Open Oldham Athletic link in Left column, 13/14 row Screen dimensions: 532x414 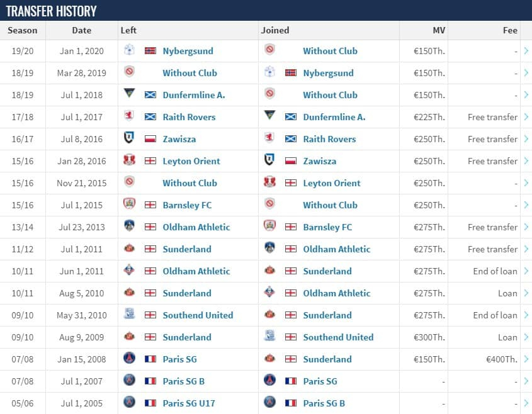[196, 227]
